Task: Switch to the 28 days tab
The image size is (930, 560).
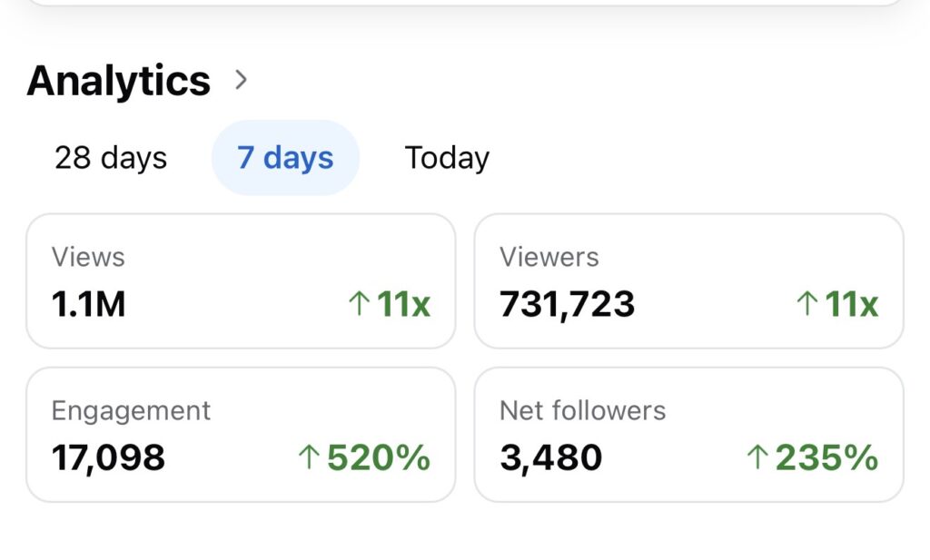Action: (111, 158)
